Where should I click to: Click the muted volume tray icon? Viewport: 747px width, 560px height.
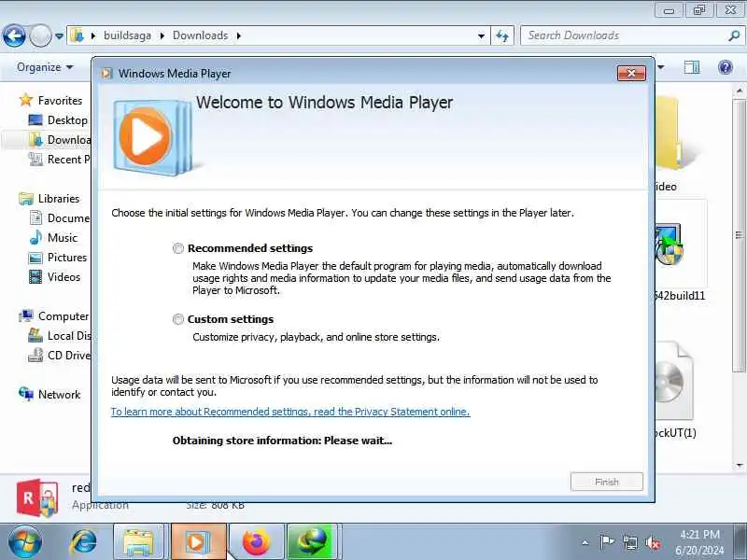point(652,542)
